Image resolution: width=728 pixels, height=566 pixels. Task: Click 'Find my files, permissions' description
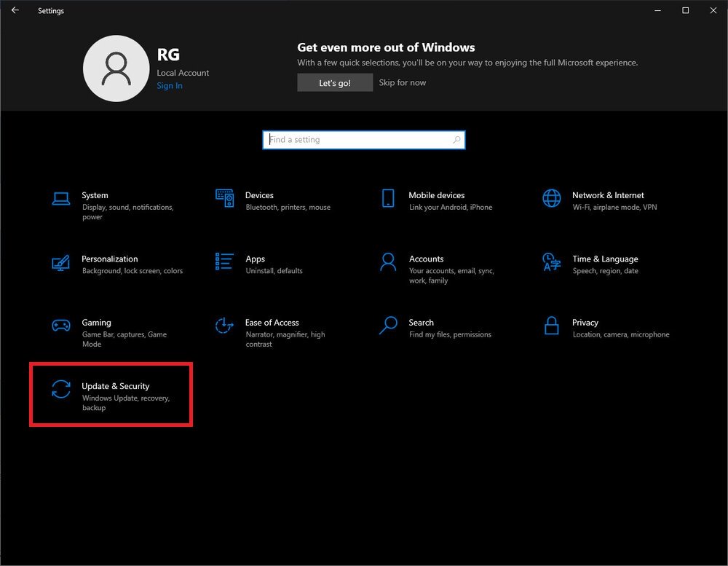450,334
